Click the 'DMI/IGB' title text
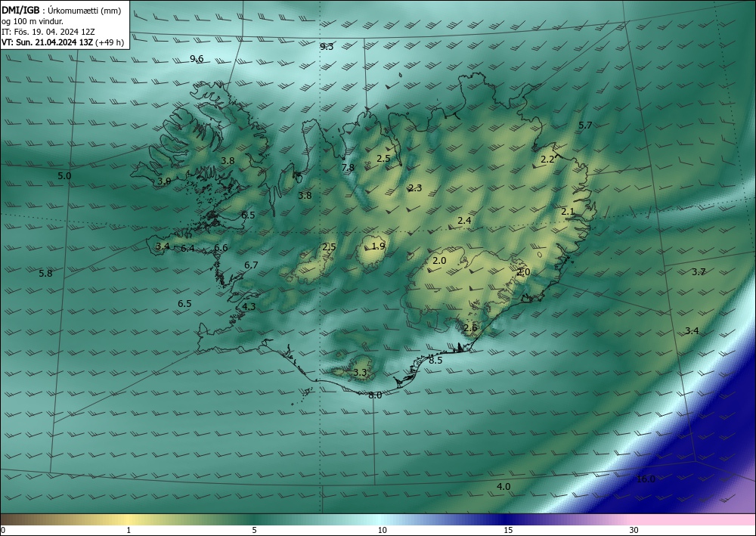The width and height of the screenshot is (756, 536). click(x=20, y=11)
